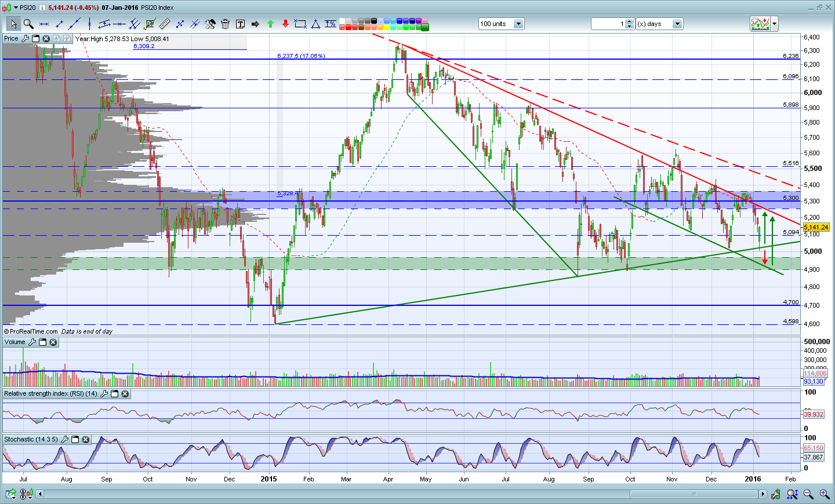Image resolution: width=835 pixels, height=504 pixels.
Task: Select the Fibonacci retracement grid tool
Action: pyautogui.click(x=150, y=24)
